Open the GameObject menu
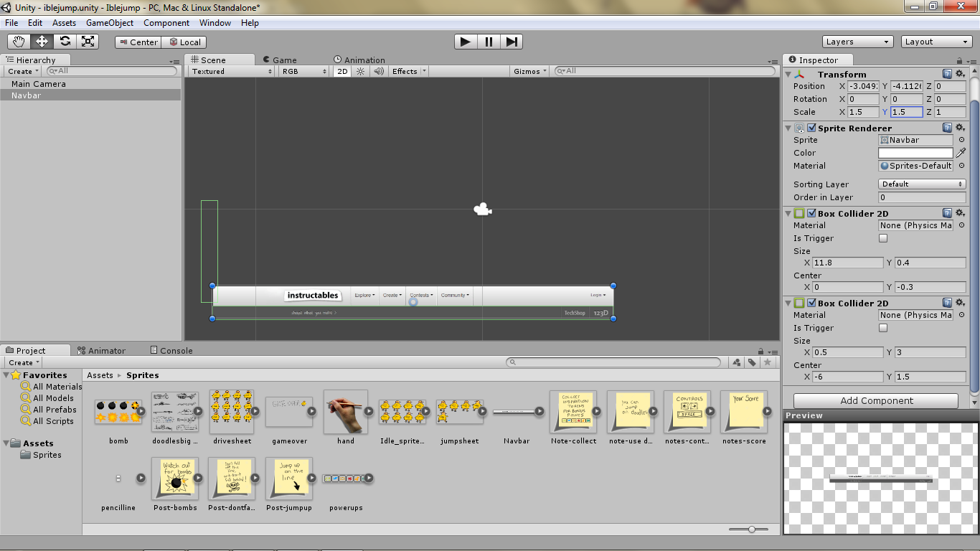This screenshot has height=551, width=980. (111, 22)
